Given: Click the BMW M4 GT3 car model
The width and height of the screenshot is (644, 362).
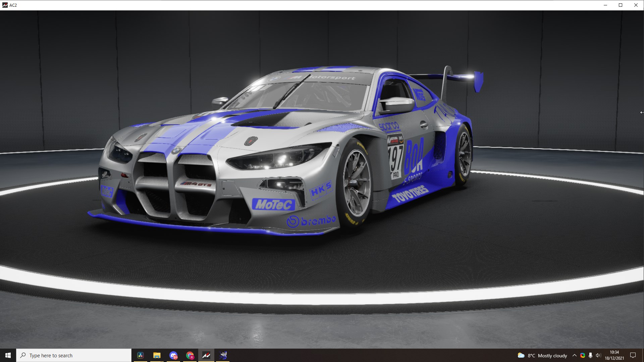Looking at the screenshot, I should point(285,151).
